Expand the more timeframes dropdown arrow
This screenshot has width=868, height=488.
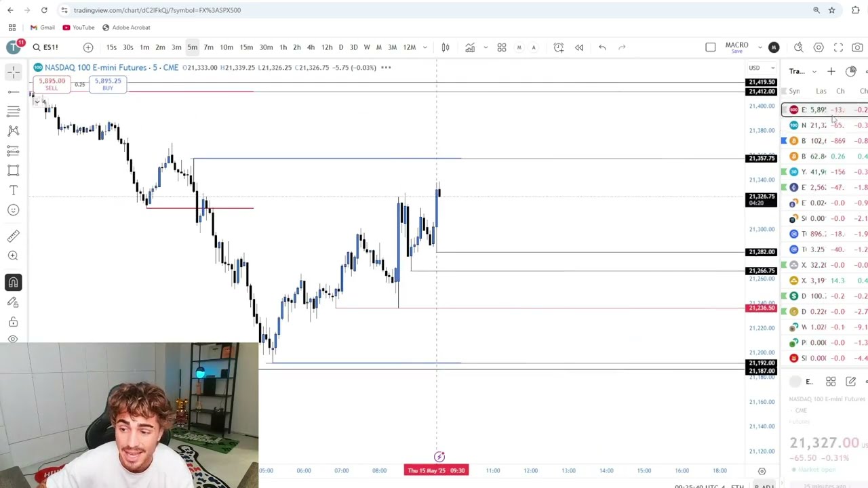(425, 47)
